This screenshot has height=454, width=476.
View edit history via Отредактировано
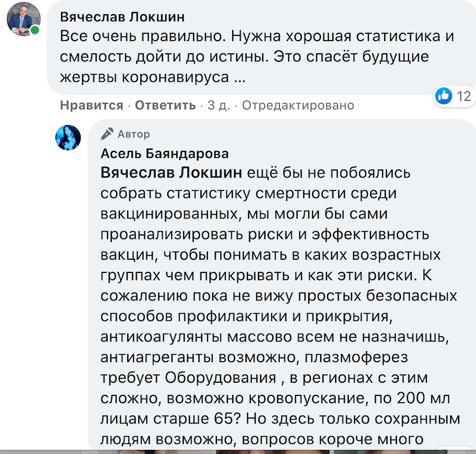pos(298,106)
